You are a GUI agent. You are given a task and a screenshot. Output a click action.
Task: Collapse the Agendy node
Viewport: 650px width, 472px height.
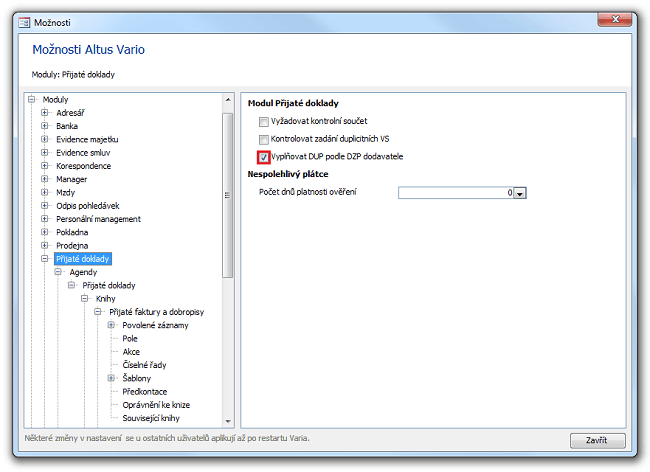[58, 272]
